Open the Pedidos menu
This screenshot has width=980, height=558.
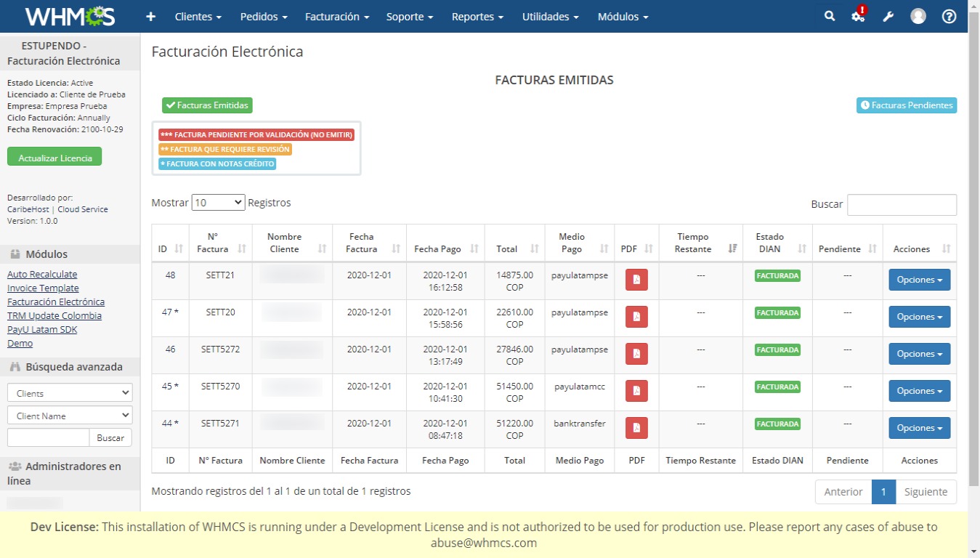(264, 17)
